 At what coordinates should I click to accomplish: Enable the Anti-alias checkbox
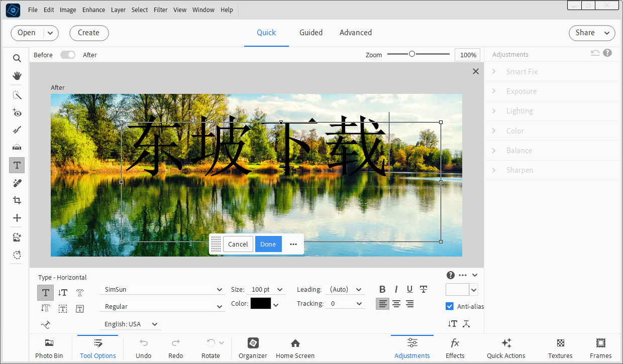[449, 306]
